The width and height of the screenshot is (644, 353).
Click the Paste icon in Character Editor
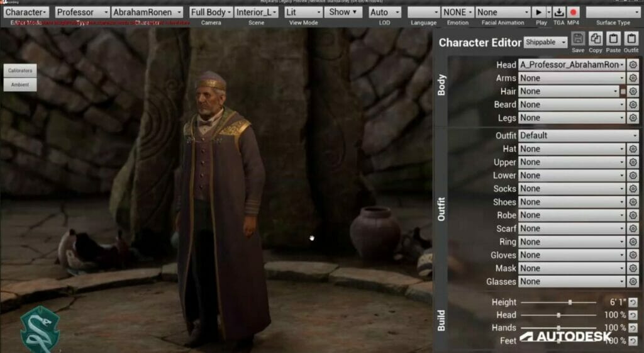(613, 39)
